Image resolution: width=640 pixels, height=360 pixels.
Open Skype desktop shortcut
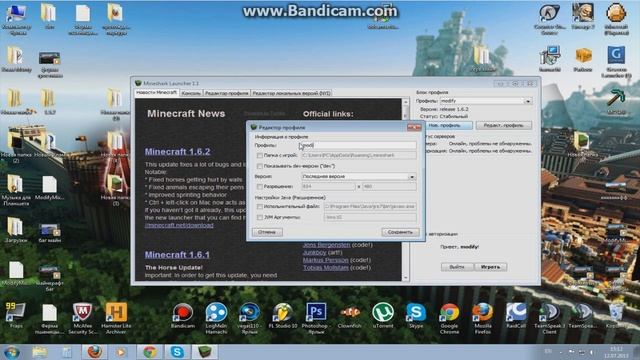pos(416,315)
